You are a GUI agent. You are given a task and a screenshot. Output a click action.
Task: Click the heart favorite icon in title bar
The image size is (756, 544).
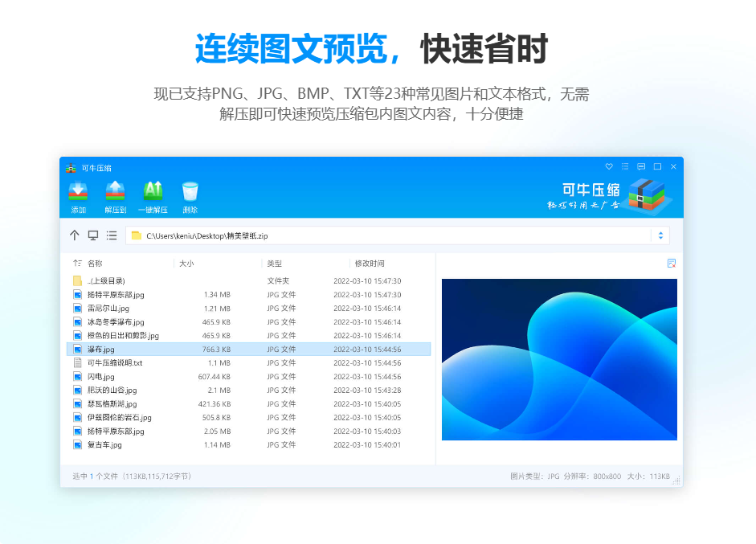609,166
